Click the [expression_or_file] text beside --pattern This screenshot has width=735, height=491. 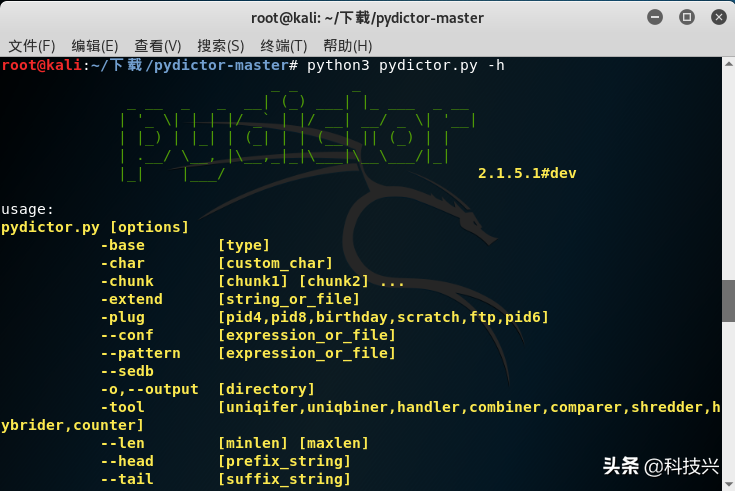(x=307, y=353)
